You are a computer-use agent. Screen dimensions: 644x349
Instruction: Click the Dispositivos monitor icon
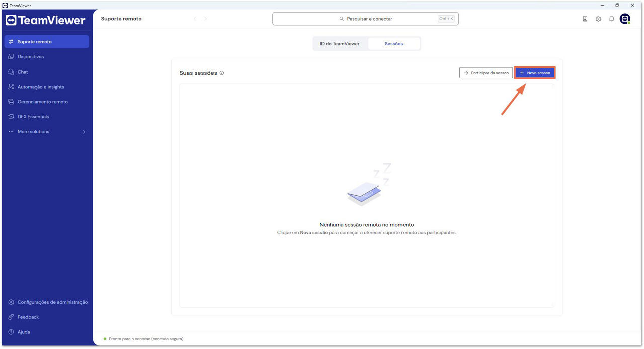point(11,57)
